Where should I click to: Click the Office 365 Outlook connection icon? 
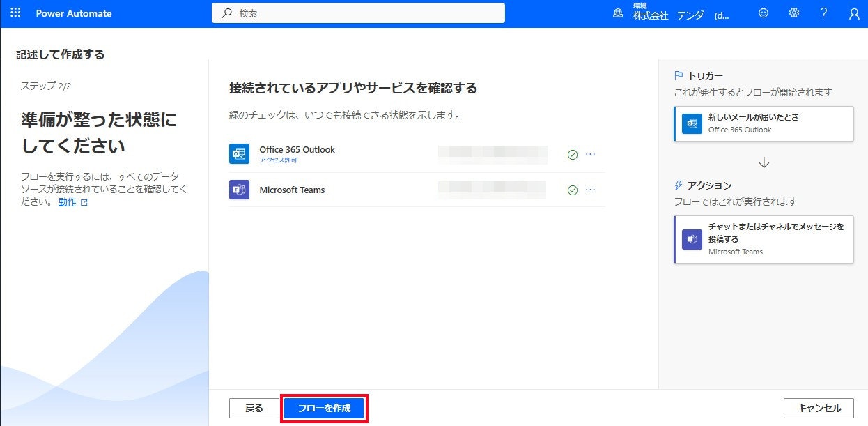coord(239,153)
